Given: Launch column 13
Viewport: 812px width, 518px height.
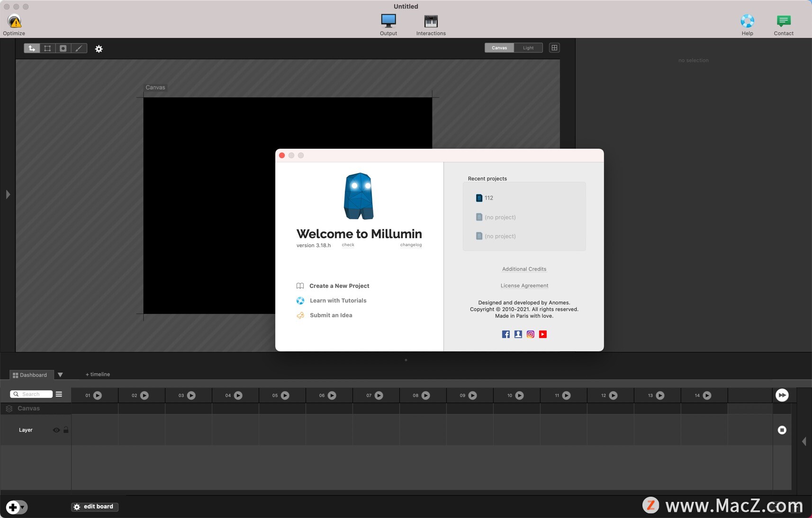Looking at the screenshot, I should (660, 395).
